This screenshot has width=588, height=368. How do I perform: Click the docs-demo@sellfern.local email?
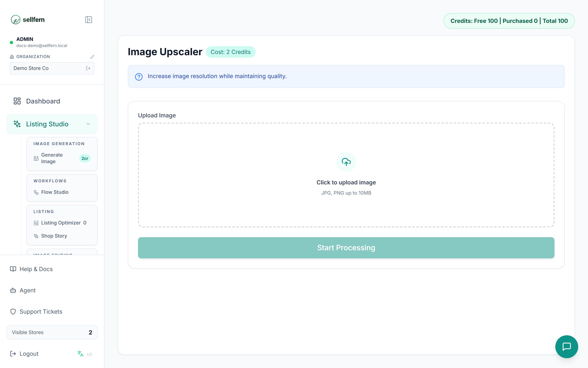(x=42, y=46)
